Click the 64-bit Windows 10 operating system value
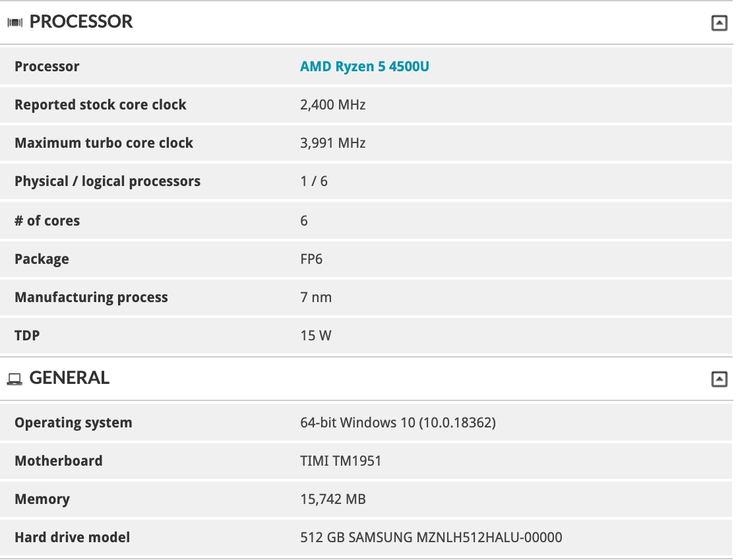 click(398, 423)
